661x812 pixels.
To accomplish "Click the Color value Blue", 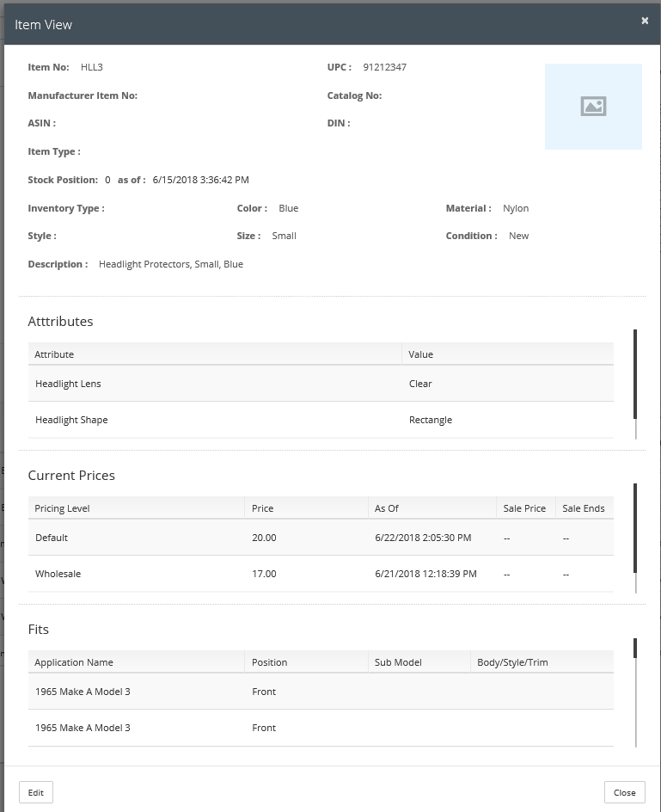I will coord(288,208).
